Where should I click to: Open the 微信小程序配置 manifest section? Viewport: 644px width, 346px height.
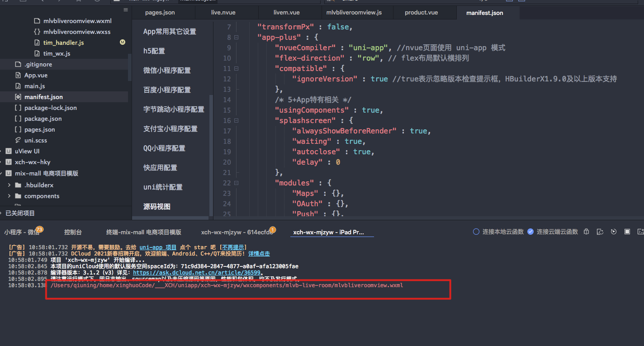[167, 71]
